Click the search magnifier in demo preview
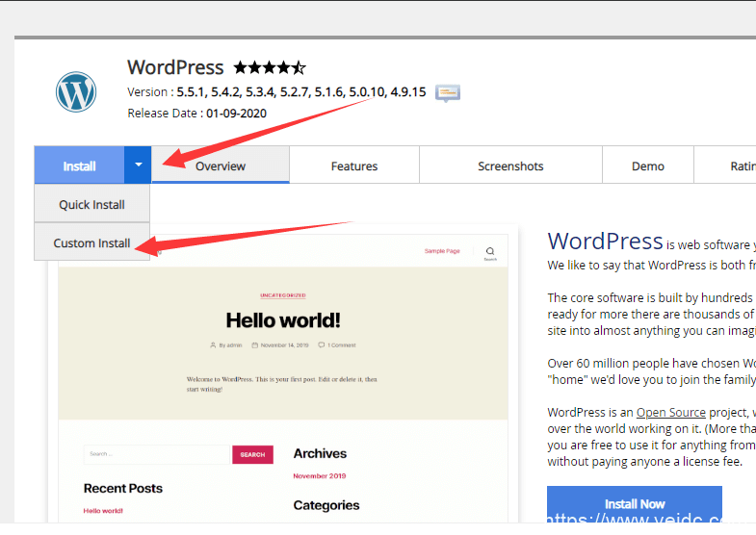The height and width of the screenshot is (535, 756). 490,252
